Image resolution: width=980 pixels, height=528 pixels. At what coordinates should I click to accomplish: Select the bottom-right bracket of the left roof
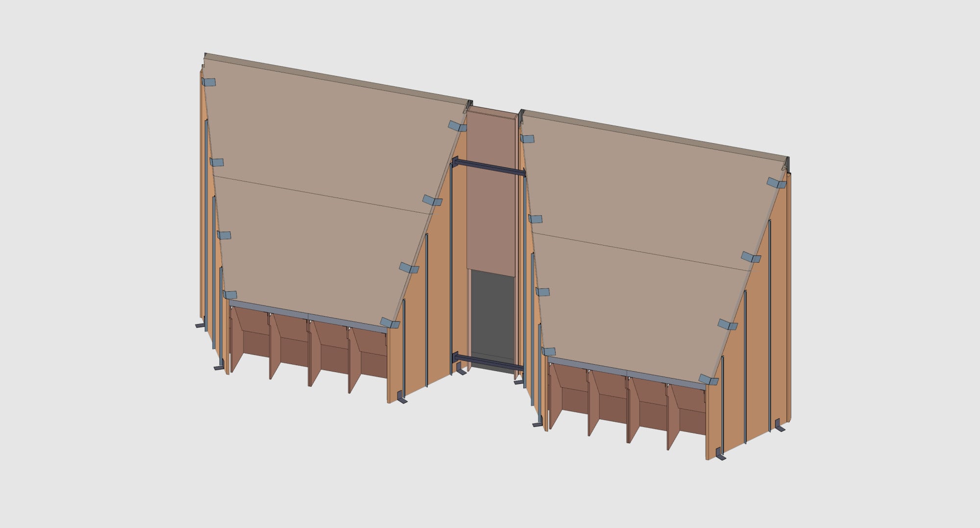tap(390, 323)
